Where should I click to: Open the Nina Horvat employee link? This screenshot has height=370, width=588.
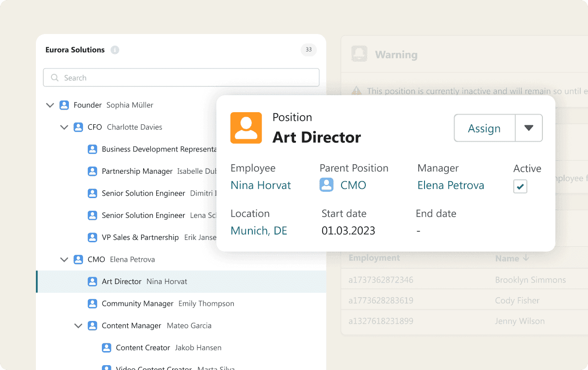[x=261, y=185]
